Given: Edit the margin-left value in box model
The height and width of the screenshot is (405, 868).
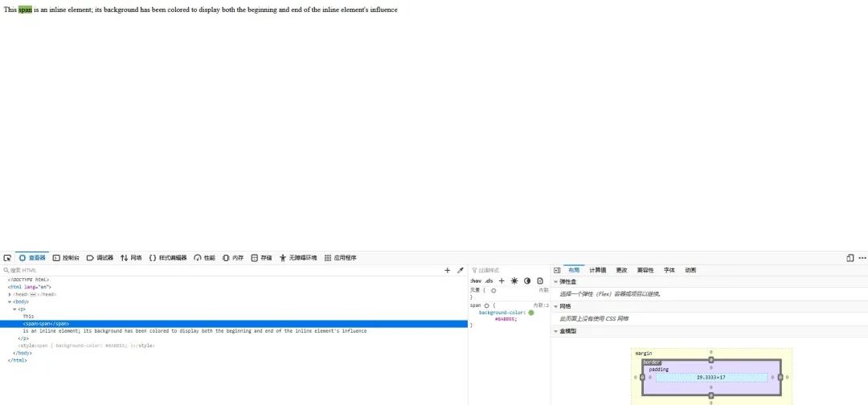Looking at the screenshot, I should point(636,378).
